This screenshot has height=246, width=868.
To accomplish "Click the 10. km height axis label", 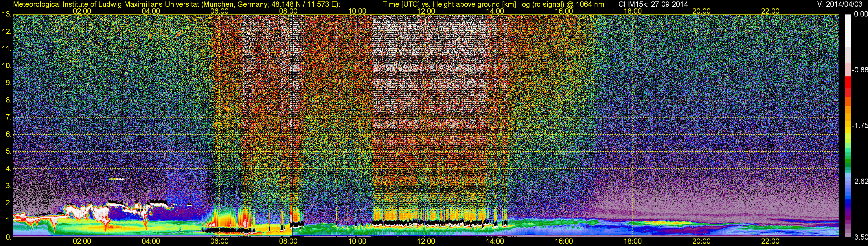I will 6,66.
